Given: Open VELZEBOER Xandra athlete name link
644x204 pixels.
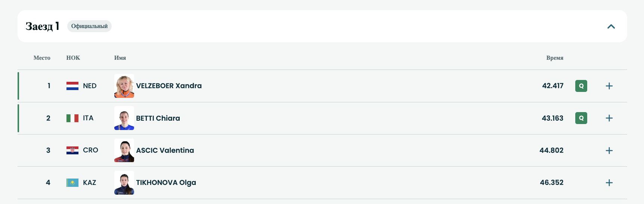Looking at the screenshot, I should [169, 86].
